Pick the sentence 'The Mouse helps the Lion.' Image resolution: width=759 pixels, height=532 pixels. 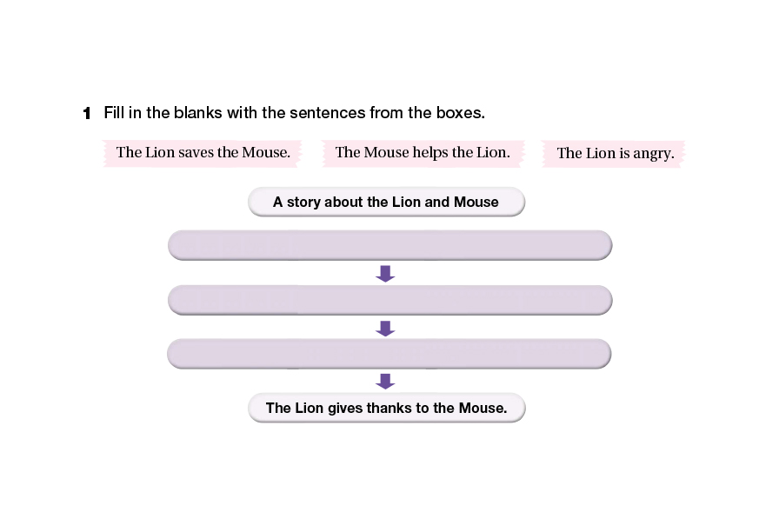[422, 153]
